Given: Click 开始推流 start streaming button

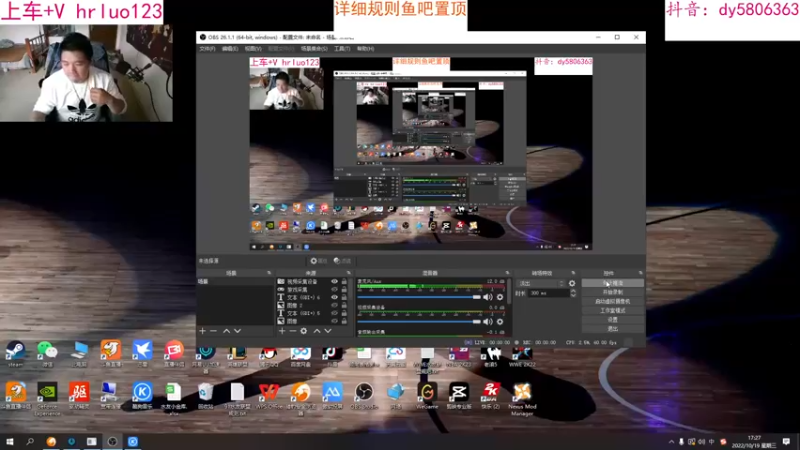Looking at the screenshot, I should (612, 283).
